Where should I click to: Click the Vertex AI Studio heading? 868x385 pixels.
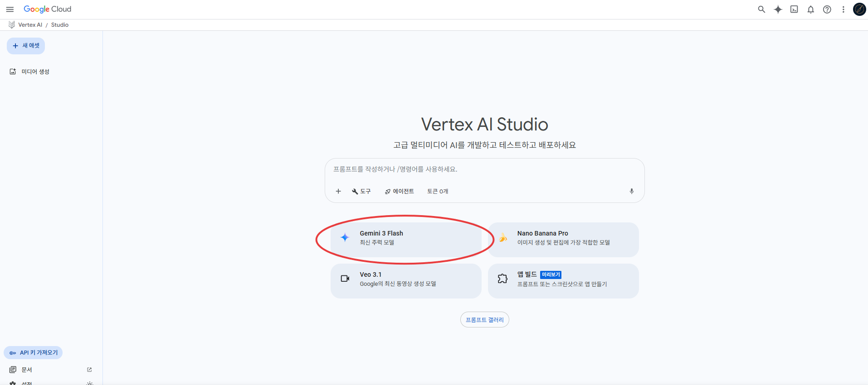(x=484, y=125)
